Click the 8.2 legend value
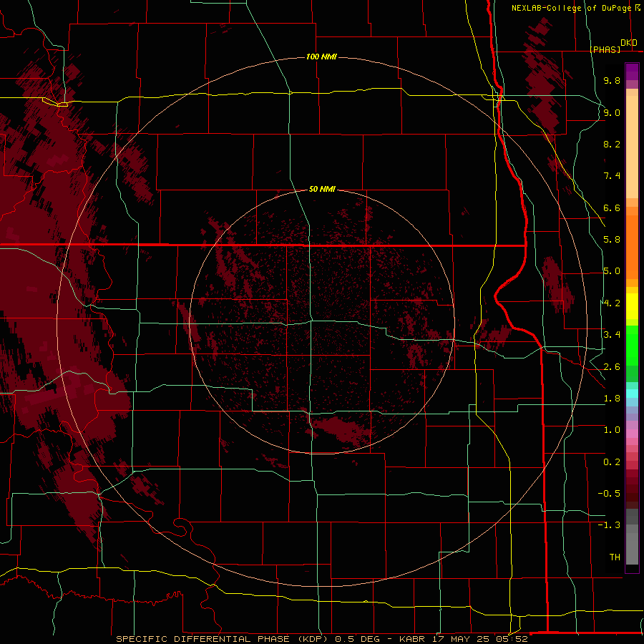Screen dimensions: 644x644 (x=612, y=144)
